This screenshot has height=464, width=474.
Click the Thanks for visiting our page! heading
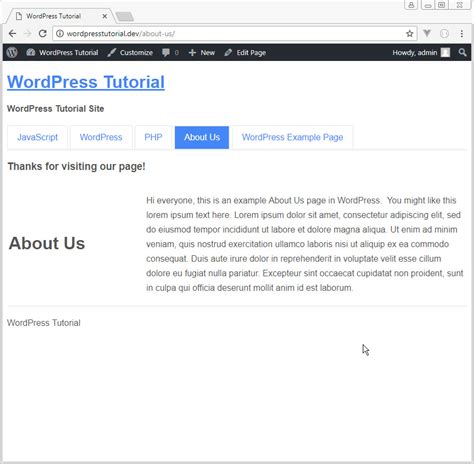click(76, 166)
